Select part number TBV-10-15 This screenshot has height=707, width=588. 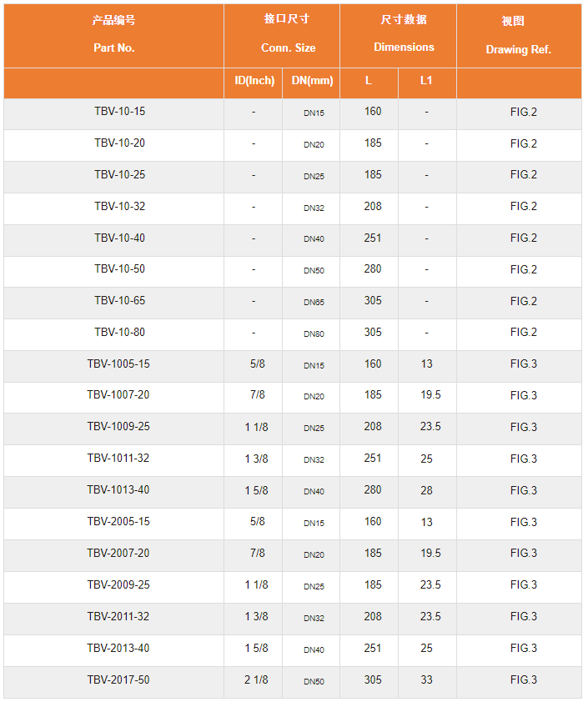120,112
